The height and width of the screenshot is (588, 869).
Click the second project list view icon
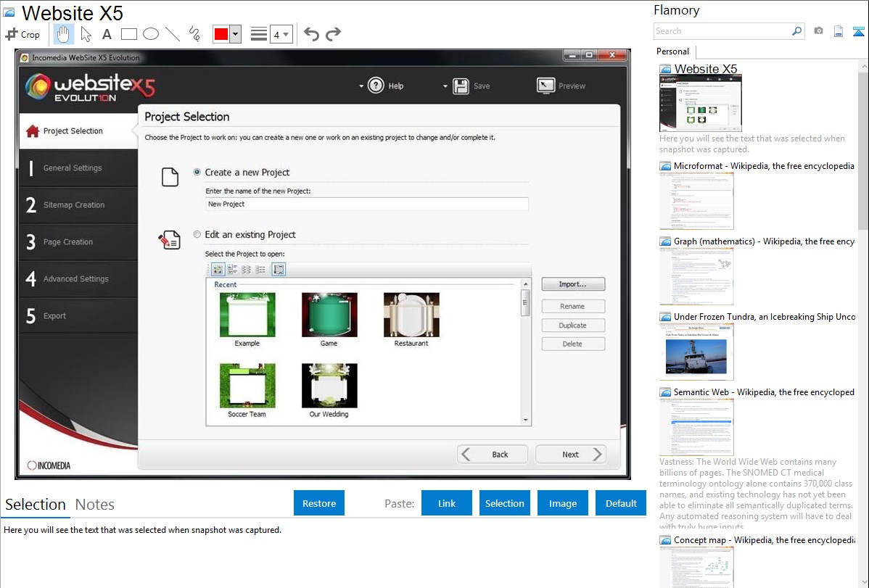232,269
